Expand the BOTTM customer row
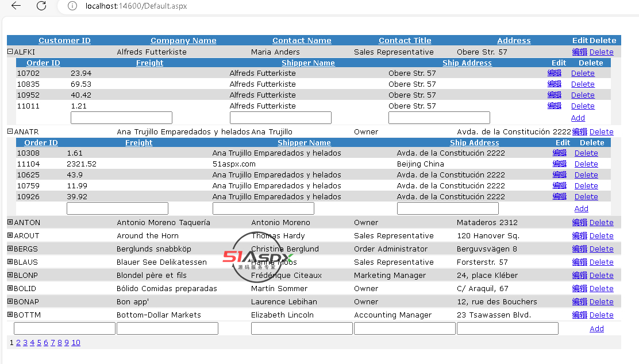This screenshot has height=364, width=639. 10,315
